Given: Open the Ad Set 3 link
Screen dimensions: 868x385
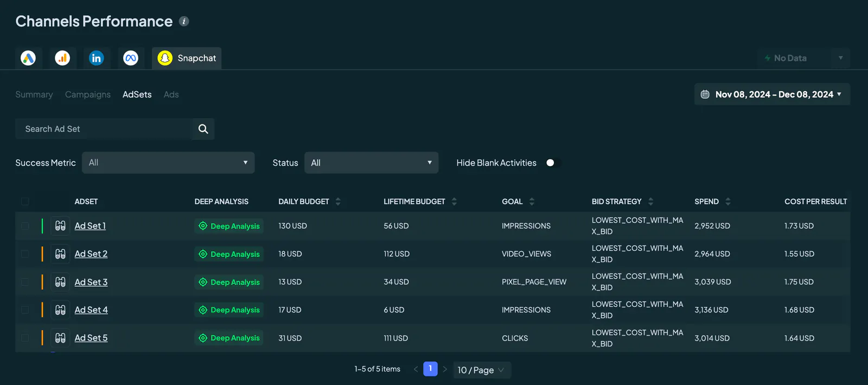Looking at the screenshot, I should pos(91,282).
